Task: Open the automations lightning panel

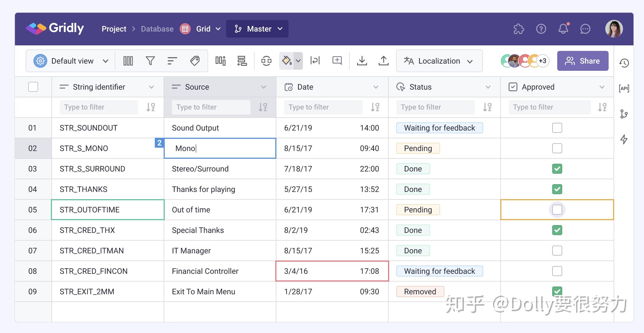Action: click(624, 140)
